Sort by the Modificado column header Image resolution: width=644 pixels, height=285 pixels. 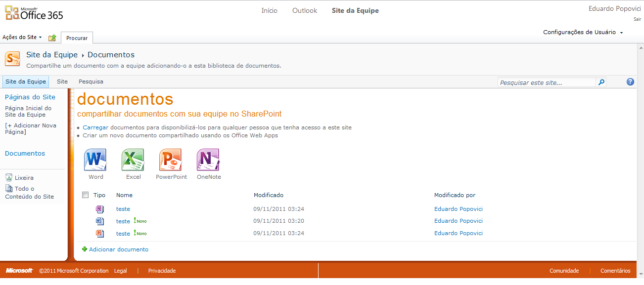point(269,195)
